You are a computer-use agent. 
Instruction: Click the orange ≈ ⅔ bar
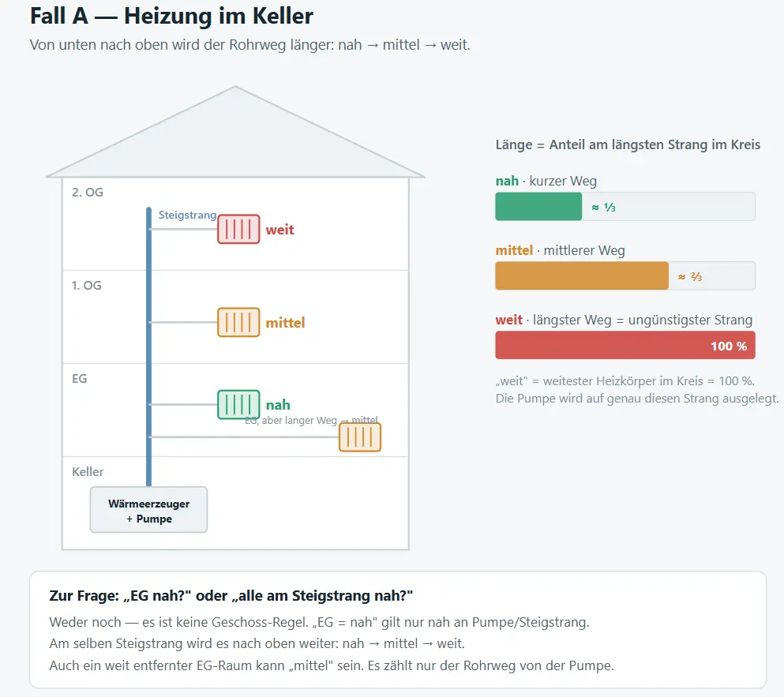pyautogui.click(x=582, y=275)
